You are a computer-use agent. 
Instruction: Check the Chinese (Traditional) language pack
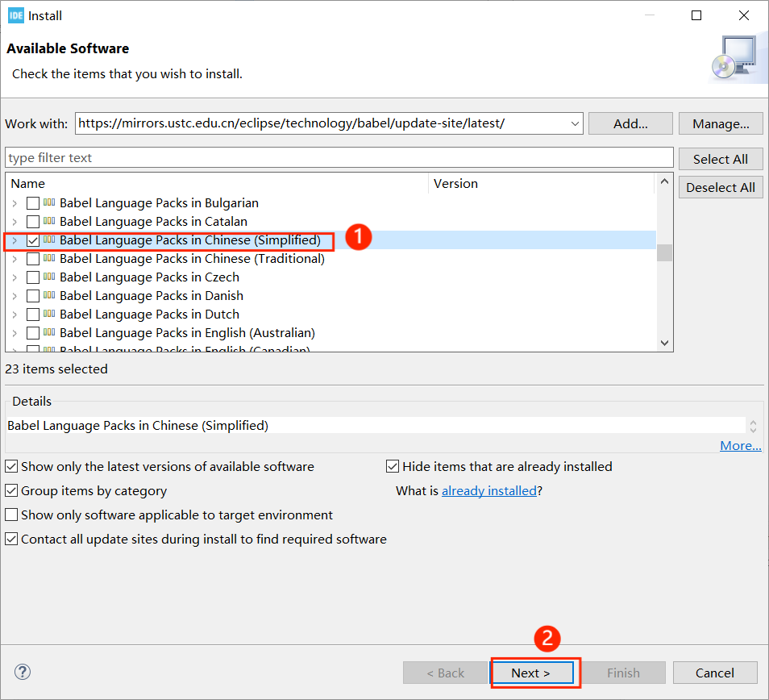(33, 259)
